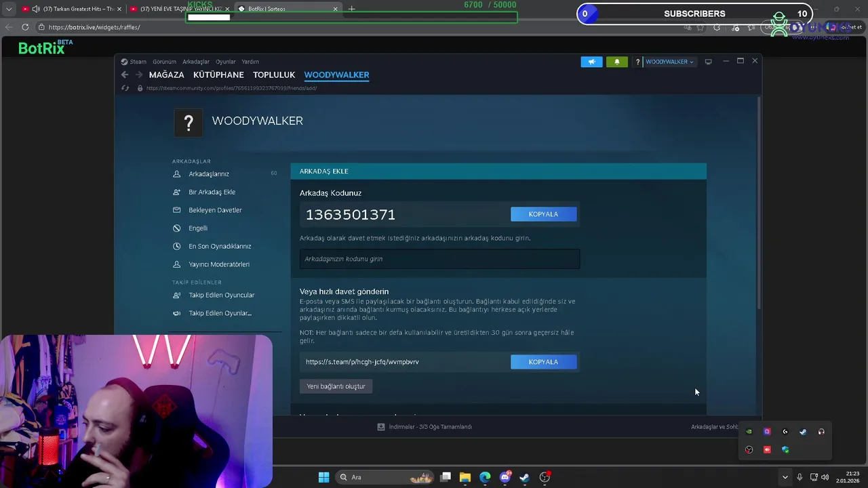Click headset icon in tray overflow
The image size is (868, 488).
[821, 432]
